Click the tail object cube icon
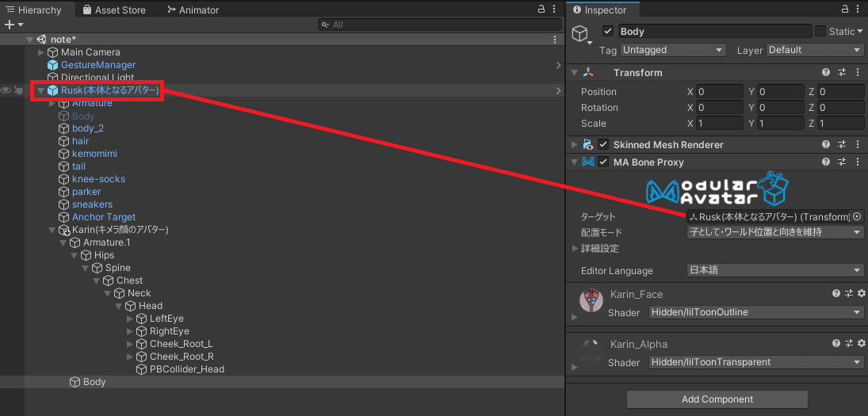Viewport: 868px width, 416px height. (x=63, y=166)
